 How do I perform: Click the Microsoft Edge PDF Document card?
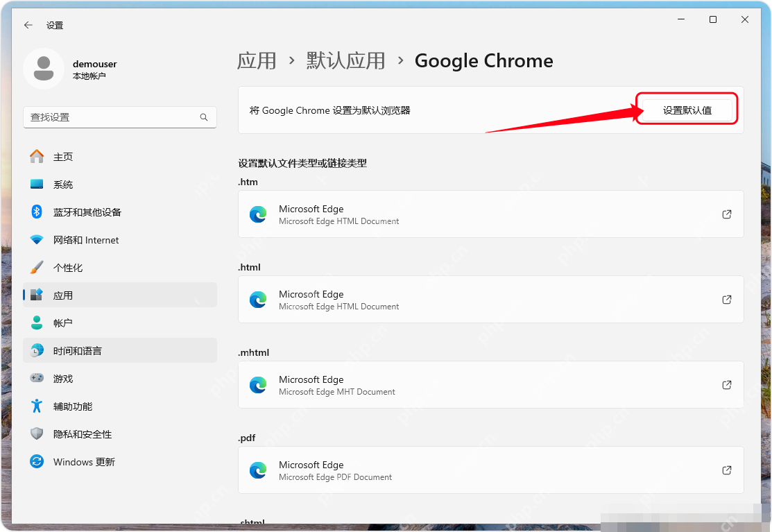(491, 470)
